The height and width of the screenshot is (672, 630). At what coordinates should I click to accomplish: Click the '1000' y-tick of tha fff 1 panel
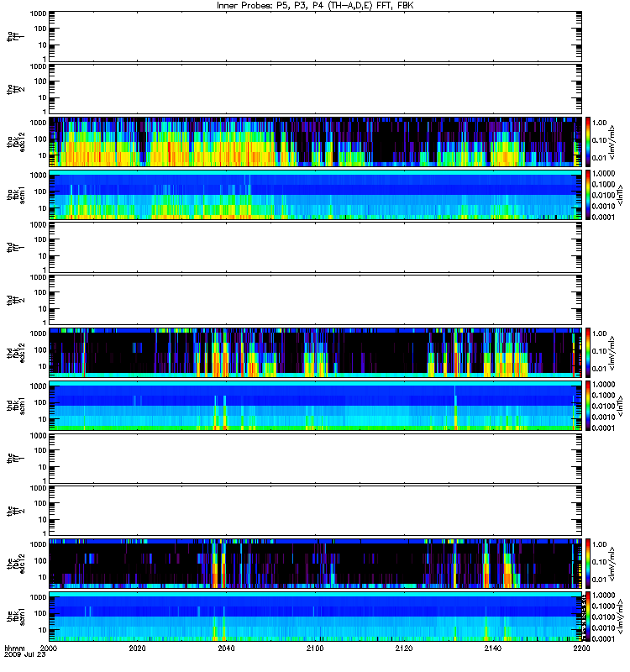(38, 13)
